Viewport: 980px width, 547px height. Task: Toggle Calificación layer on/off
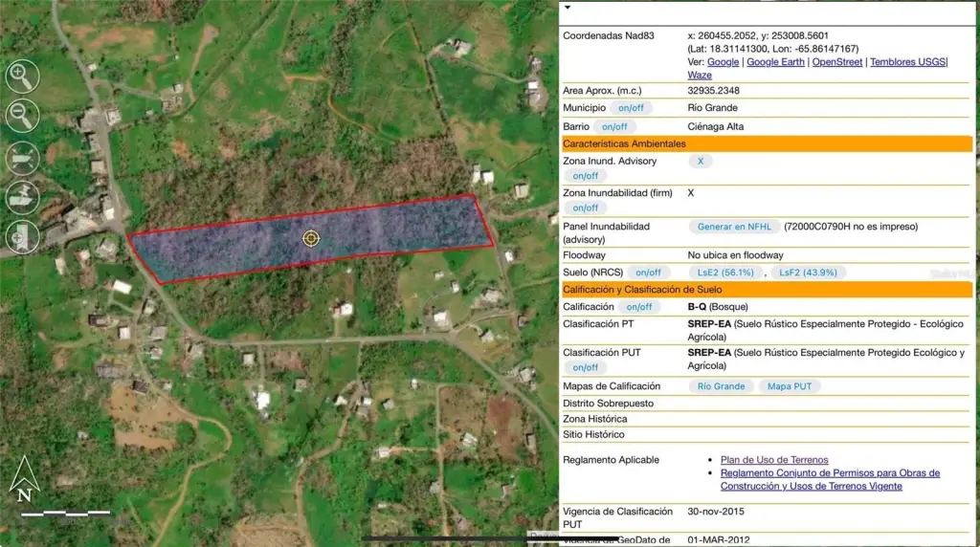(638, 307)
